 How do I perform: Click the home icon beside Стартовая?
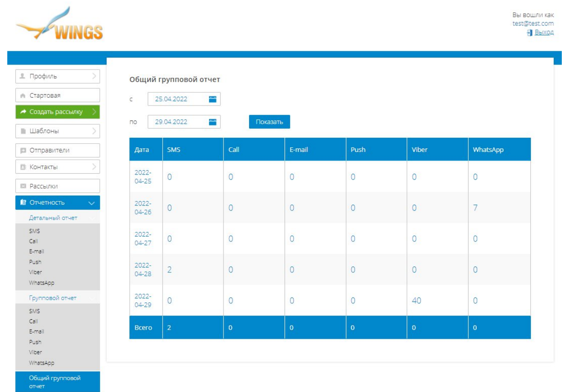pos(23,95)
